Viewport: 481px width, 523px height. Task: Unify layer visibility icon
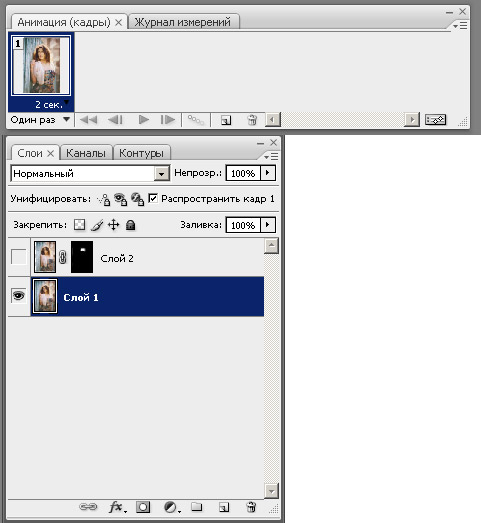coord(120,199)
